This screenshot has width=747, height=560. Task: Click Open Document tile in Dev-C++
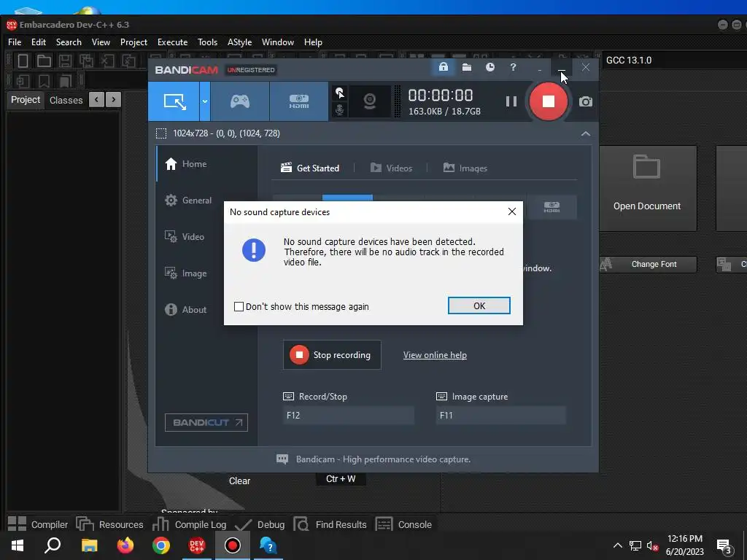[x=648, y=189]
